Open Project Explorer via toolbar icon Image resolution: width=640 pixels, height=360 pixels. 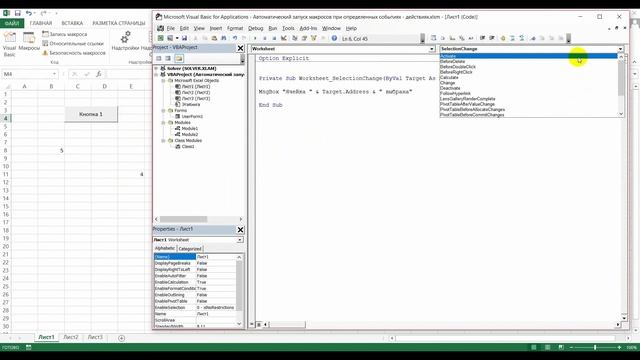(295, 38)
